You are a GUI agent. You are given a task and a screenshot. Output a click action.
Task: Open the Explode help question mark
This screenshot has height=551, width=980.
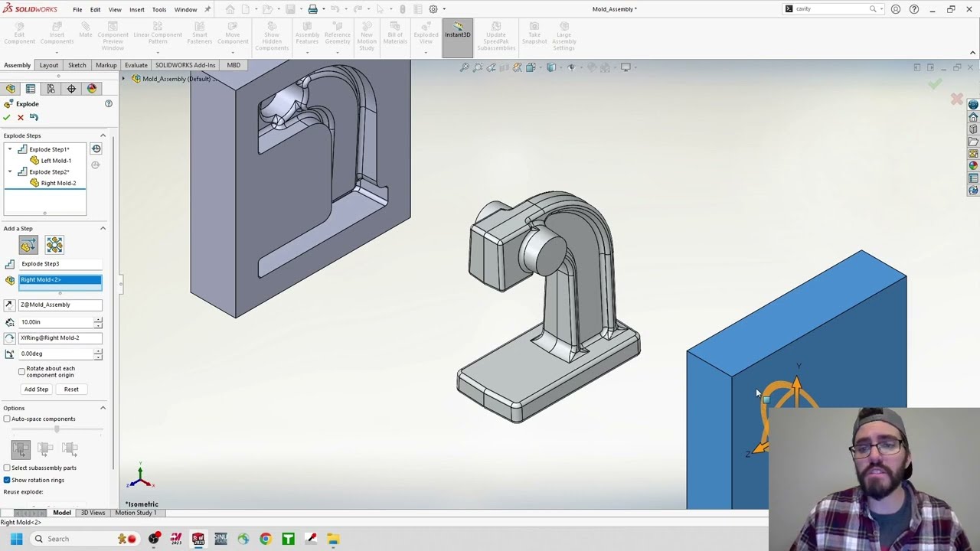[109, 103]
